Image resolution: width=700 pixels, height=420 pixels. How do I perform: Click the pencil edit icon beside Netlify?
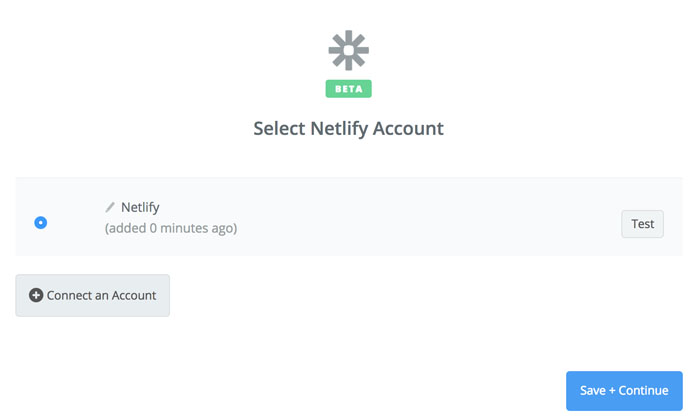click(110, 208)
